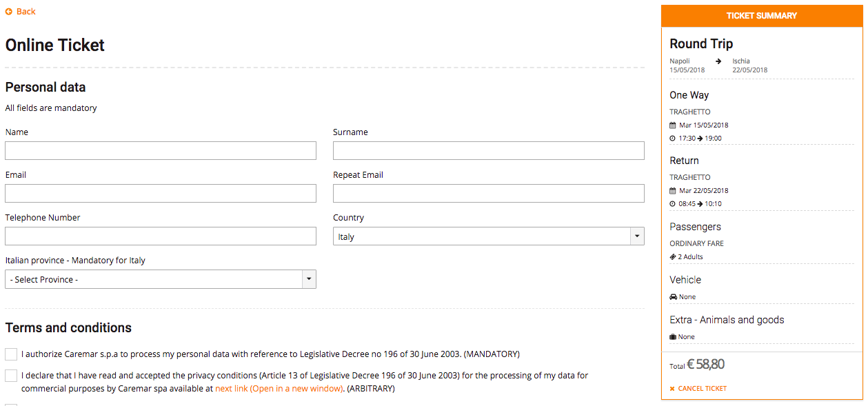This screenshot has width=868, height=406.
Task: Click the Cancel Ticket link
Action: tap(702, 389)
